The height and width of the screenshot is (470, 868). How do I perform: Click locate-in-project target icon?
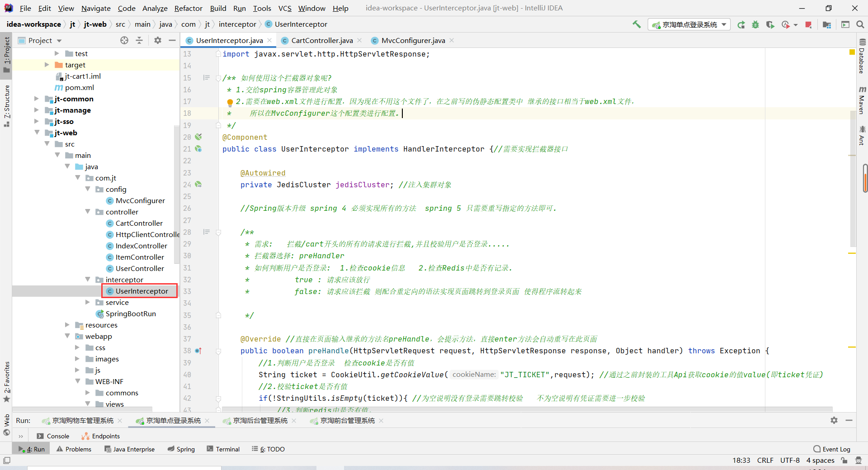[x=124, y=40]
